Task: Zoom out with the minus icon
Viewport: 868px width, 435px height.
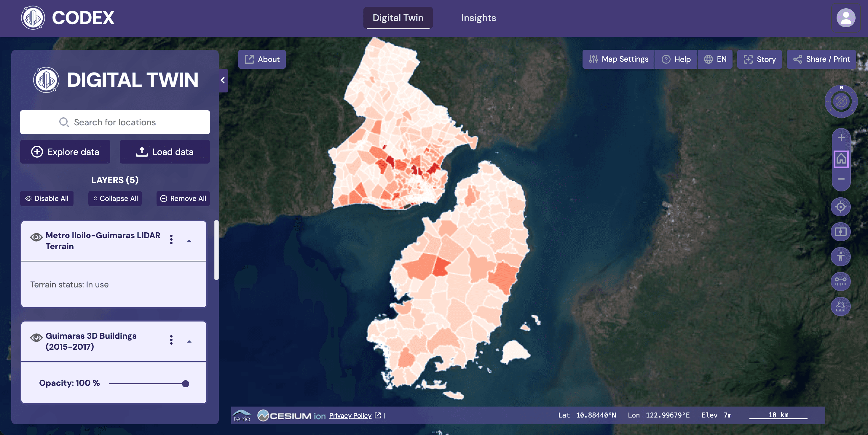Action: 841,179
